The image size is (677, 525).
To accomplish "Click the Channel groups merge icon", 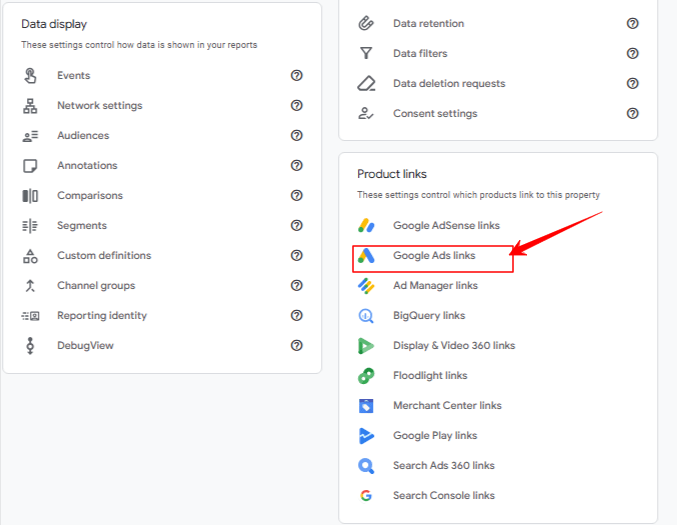I will tap(30, 286).
